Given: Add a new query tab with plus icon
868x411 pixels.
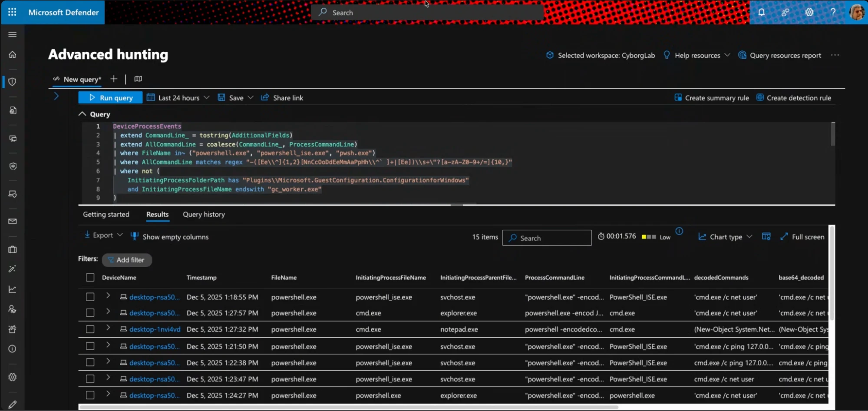Looking at the screenshot, I should pos(114,79).
